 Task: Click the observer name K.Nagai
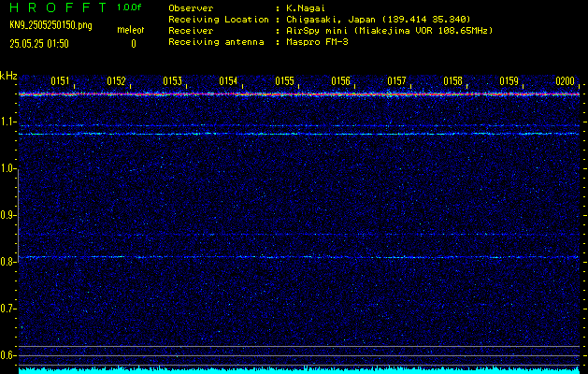pos(306,8)
